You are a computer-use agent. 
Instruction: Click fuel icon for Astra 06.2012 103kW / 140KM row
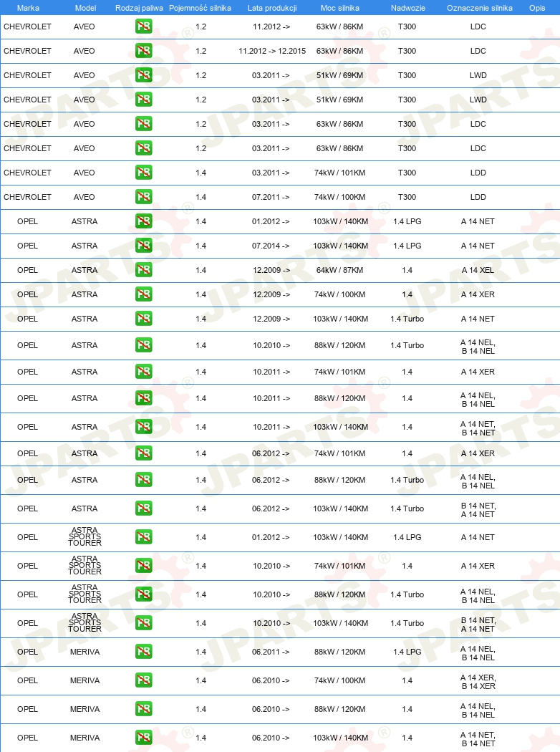click(143, 508)
